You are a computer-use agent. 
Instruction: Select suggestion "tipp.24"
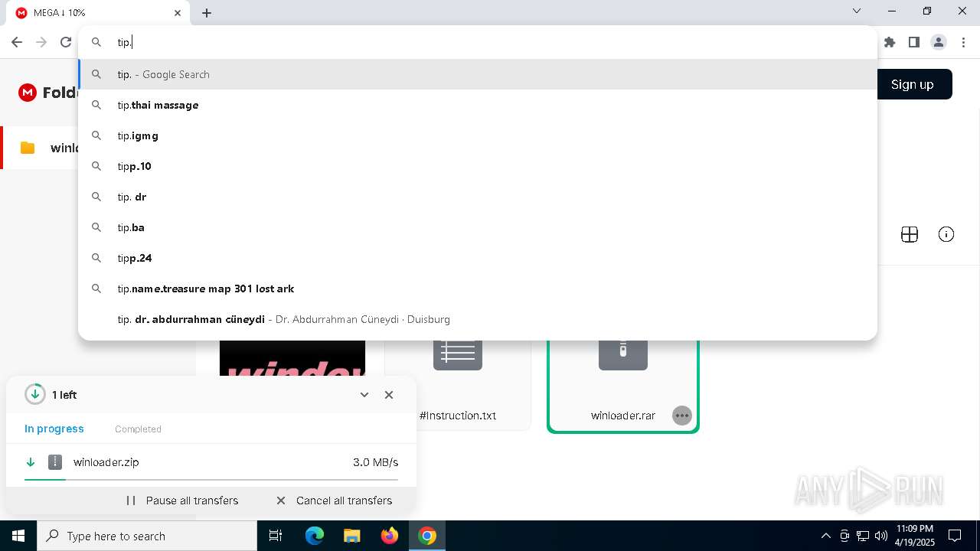tap(478, 258)
